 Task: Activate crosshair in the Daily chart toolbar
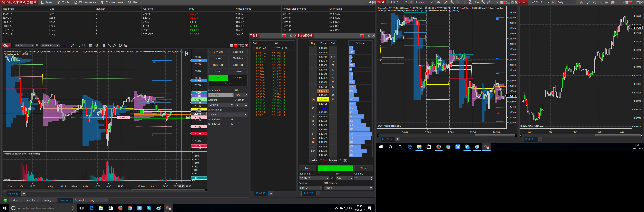[x=607, y=2]
